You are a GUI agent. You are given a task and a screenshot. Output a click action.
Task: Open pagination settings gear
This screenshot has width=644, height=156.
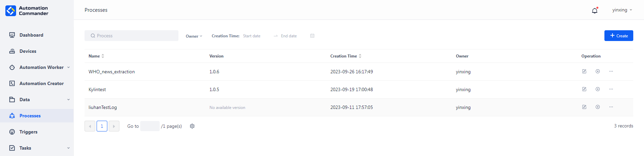click(192, 126)
